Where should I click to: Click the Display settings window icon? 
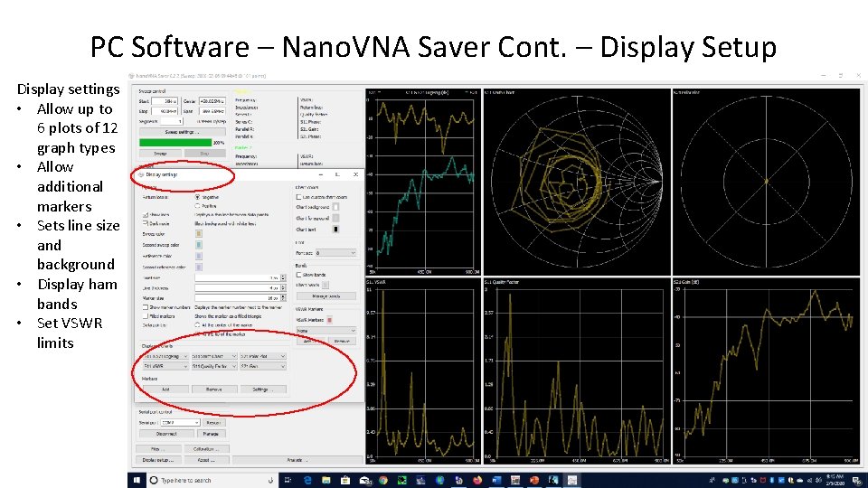tap(141, 174)
